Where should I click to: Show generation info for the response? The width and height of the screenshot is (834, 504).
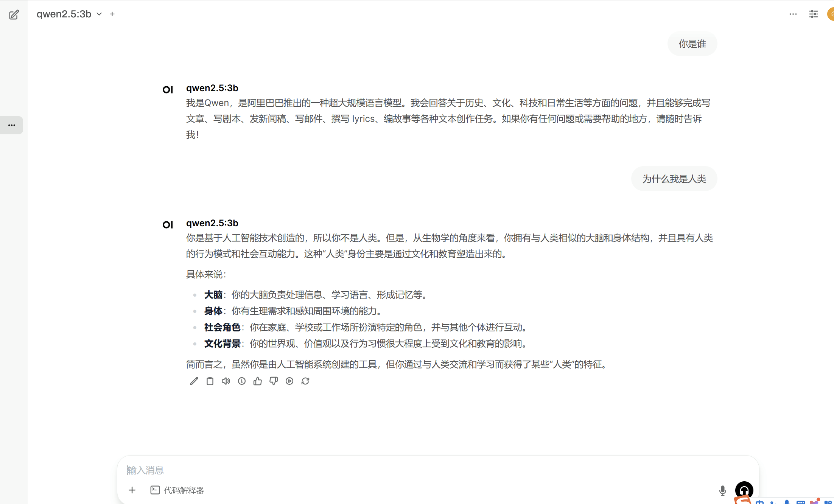(x=242, y=381)
